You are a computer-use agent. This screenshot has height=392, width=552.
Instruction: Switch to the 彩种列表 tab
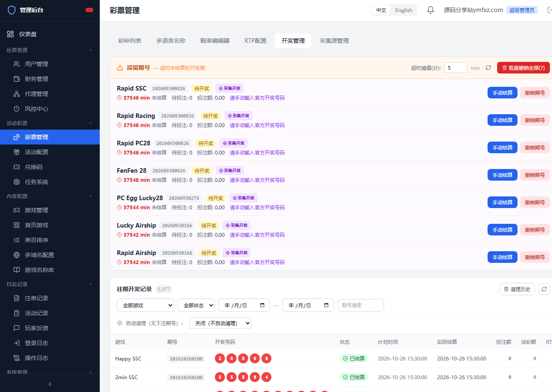point(130,41)
